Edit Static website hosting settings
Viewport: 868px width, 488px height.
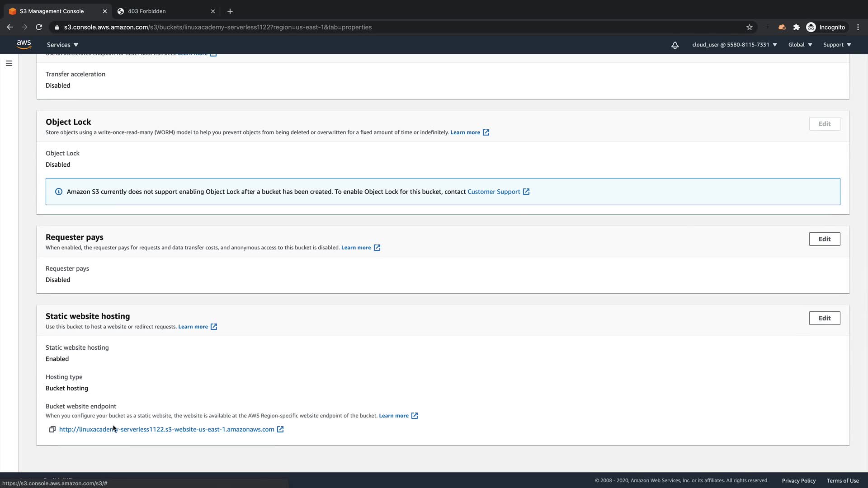click(824, 318)
